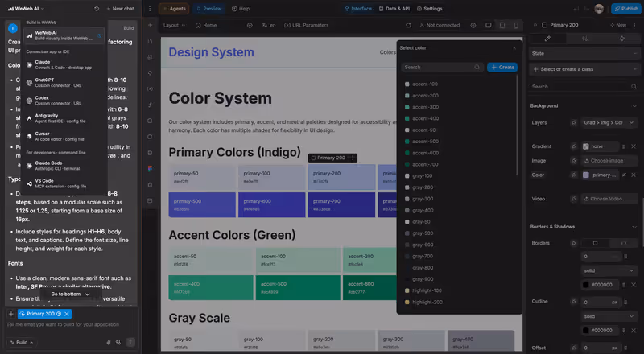Screen dimensions: 644x354
Task: Collapse the Background section
Action: pyautogui.click(x=634, y=106)
